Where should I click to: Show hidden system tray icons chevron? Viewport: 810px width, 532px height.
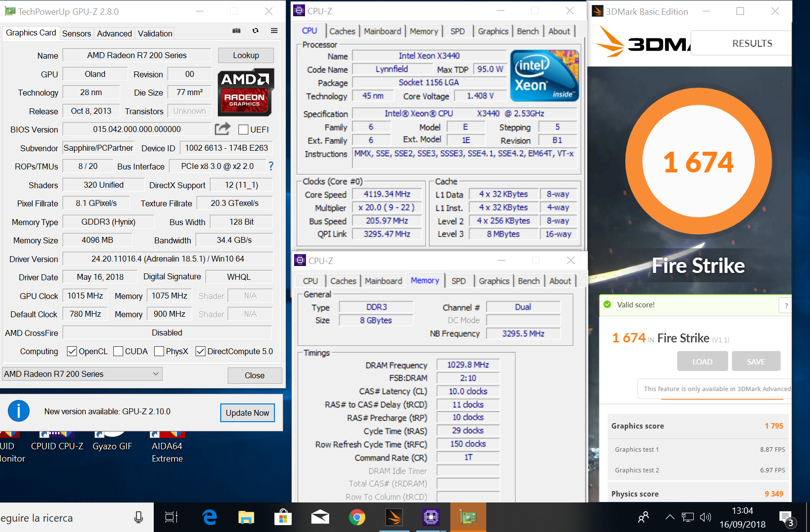[670, 517]
